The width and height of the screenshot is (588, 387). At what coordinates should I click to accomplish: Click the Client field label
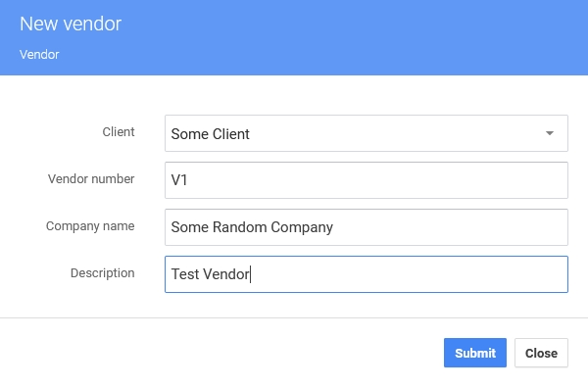pyautogui.click(x=119, y=132)
